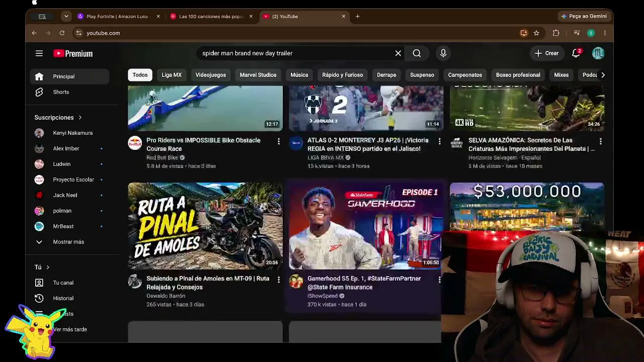
Task: Select the Suspenso filter chip
Action: (x=422, y=75)
